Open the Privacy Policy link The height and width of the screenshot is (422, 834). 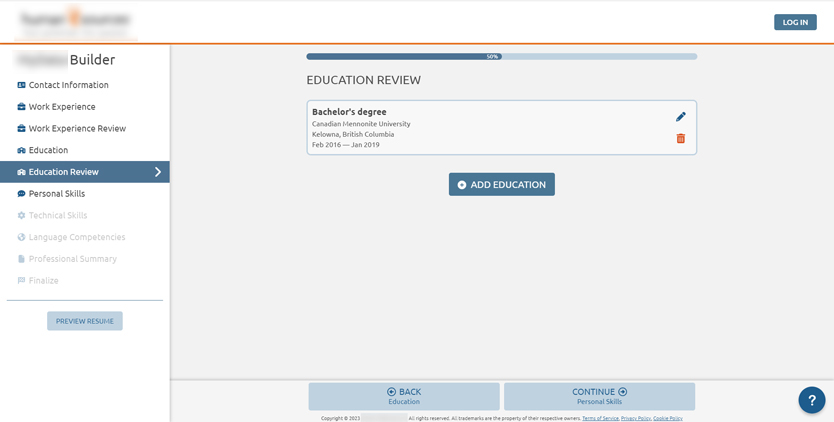coord(635,418)
